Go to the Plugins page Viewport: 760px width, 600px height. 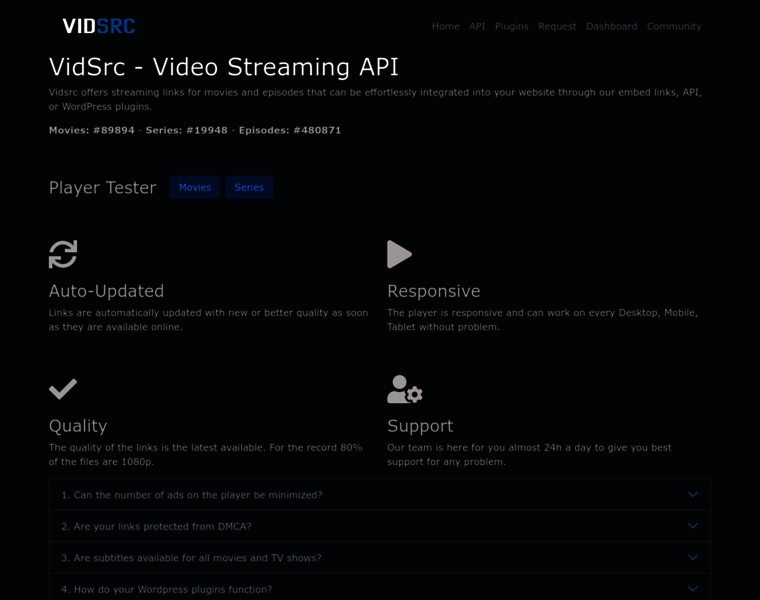tap(511, 26)
